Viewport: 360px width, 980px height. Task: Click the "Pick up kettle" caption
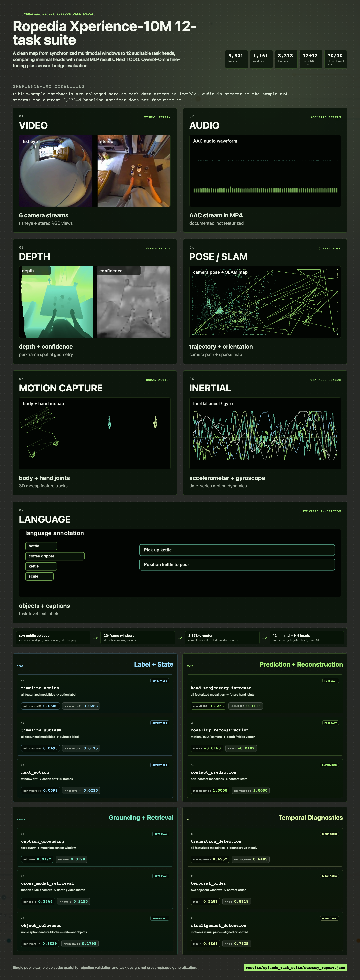coord(237,550)
